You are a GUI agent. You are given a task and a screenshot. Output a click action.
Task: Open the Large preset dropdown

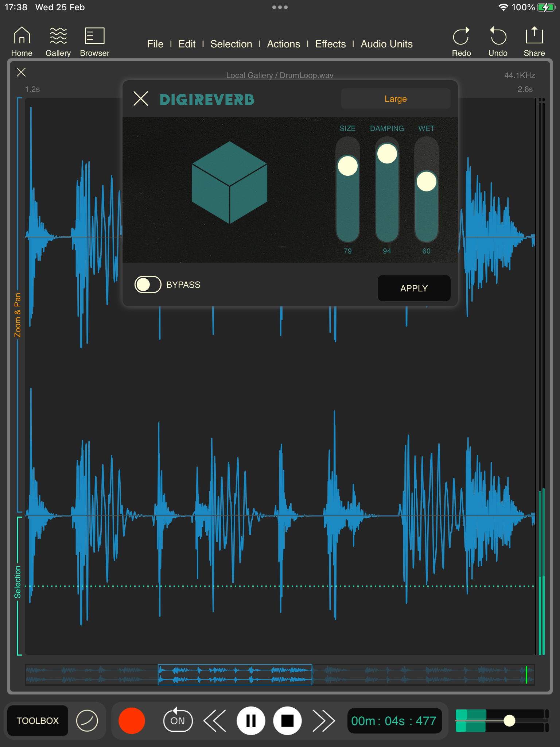[x=396, y=98]
